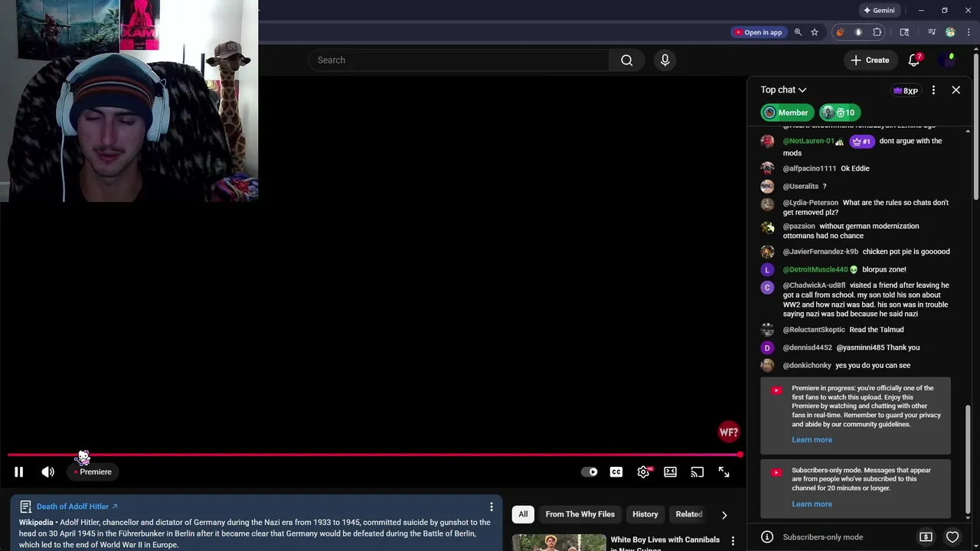Click Learn more under Subscribers-only mode
This screenshot has width=980, height=551.
pyautogui.click(x=812, y=504)
